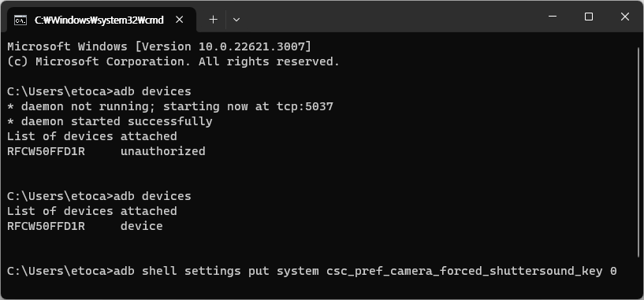Image resolution: width=644 pixels, height=300 pixels.
Task: Open a new tab with the plus button
Action: tap(213, 19)
